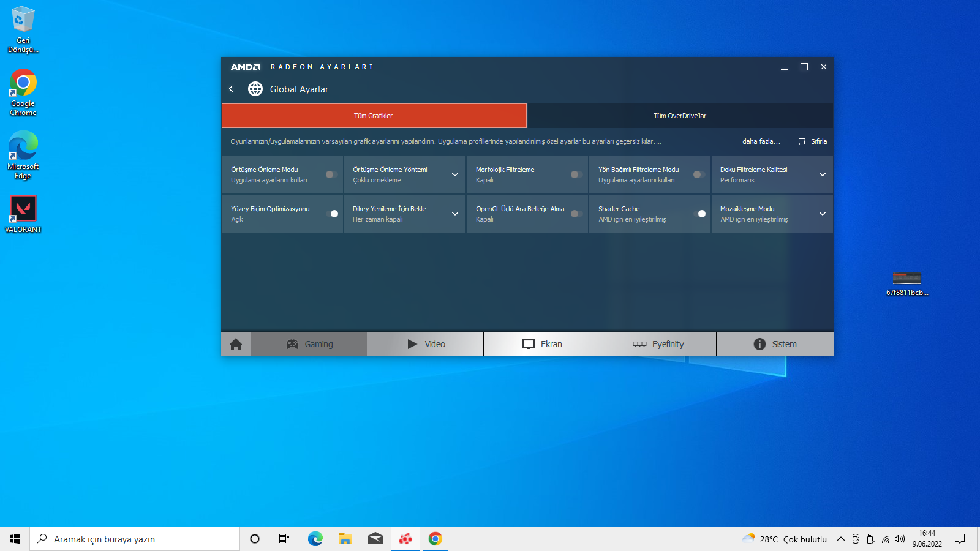The height and width of the screenshot is (551, 980).
Task: Go back using the arrow beside Global Ayarlar
Action: (x=231, y=89)
